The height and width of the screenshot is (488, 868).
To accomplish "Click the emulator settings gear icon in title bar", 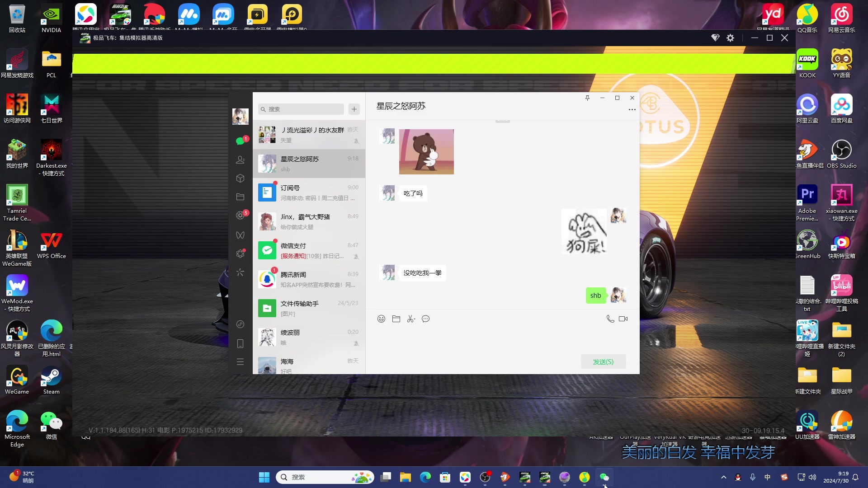I will [730, 38].
